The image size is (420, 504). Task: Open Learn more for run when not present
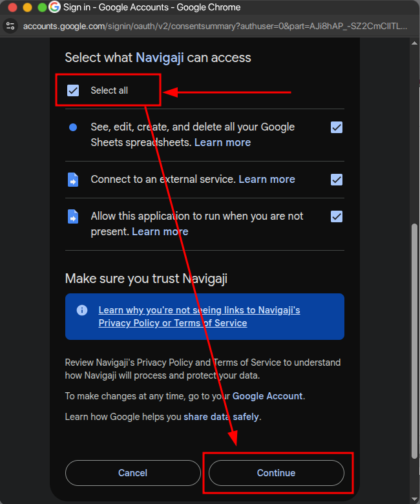coord(160,231)
